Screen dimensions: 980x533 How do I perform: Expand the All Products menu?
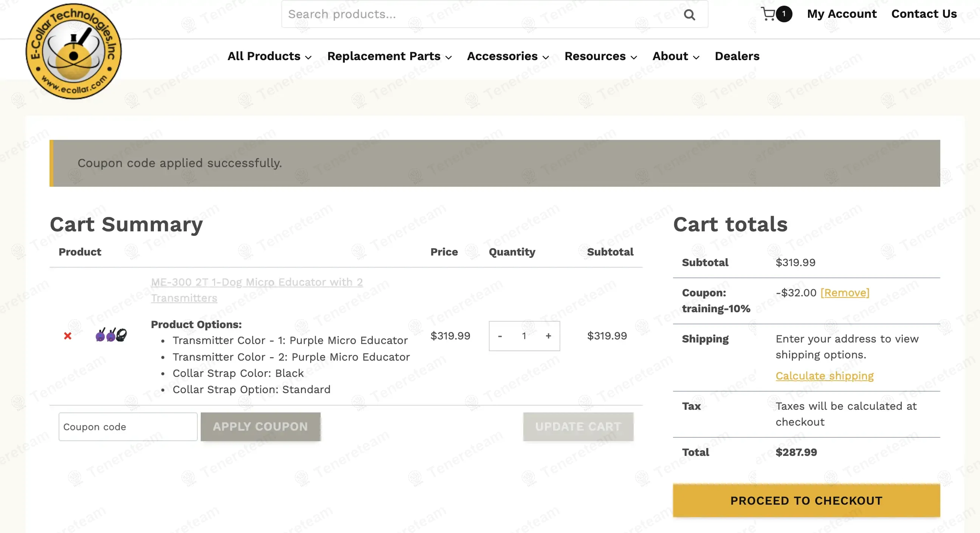269,56
